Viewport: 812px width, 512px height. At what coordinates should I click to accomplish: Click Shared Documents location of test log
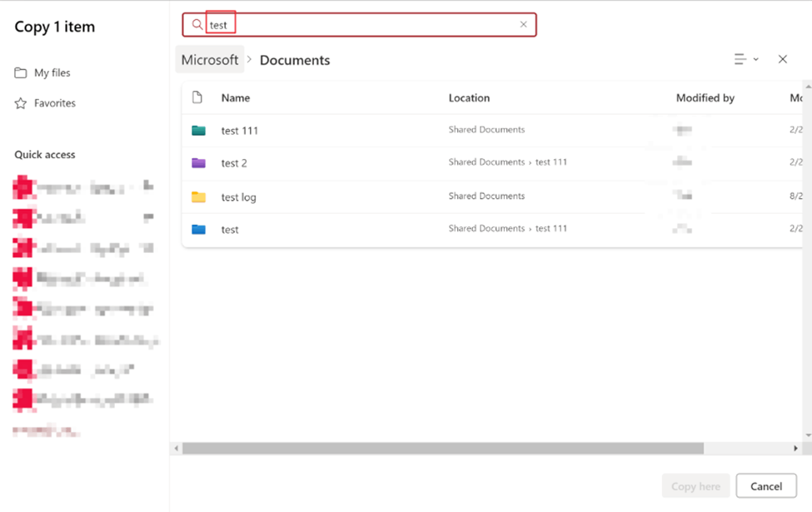tap(487, 196)
